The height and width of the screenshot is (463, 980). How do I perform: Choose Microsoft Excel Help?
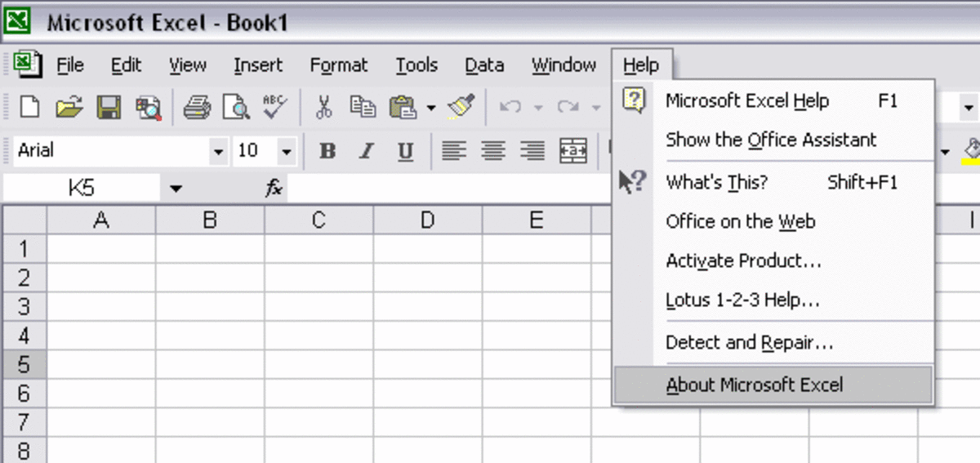coord(773,100)
